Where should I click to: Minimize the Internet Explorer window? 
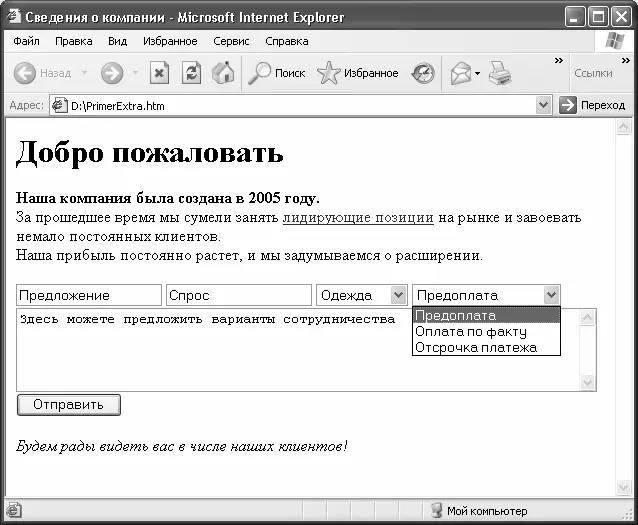pyautogui.click(x=575, y=17)
